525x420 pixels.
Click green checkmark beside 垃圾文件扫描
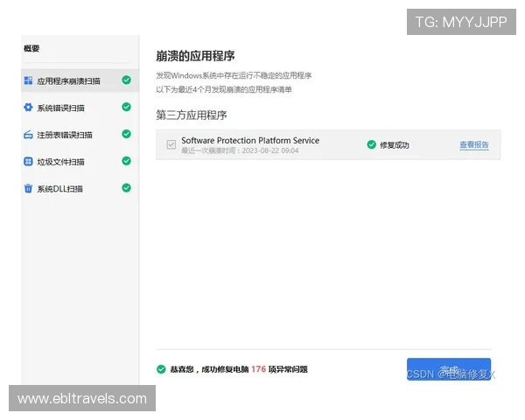[126, 161]
